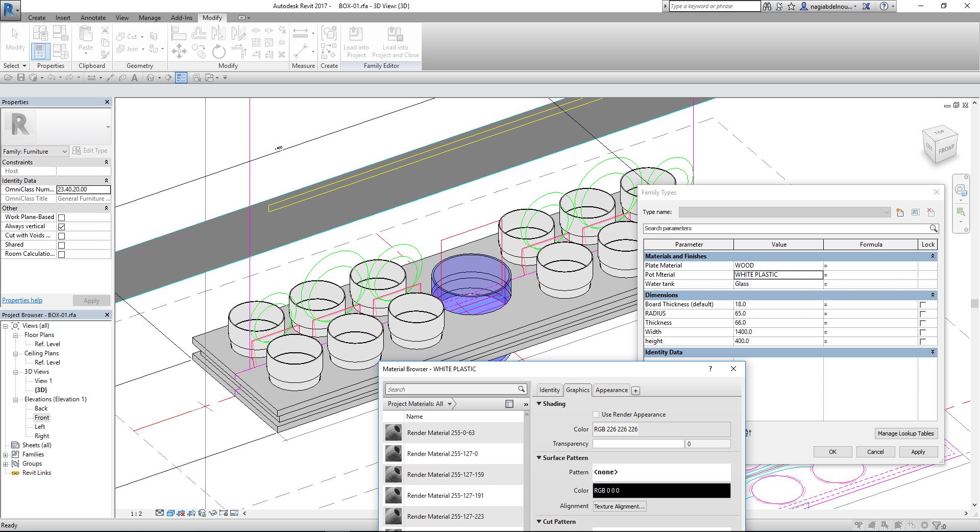Toggle the Work Plane-Based checkbox
The image size is (980, 532).
tap(61, 217)
